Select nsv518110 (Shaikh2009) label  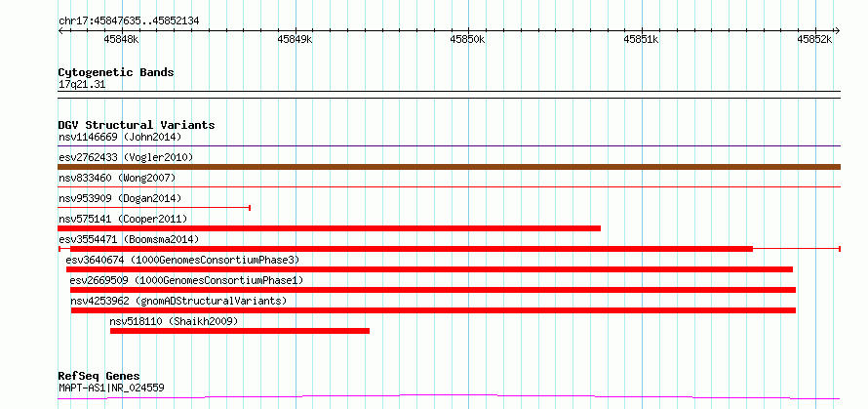174,321
